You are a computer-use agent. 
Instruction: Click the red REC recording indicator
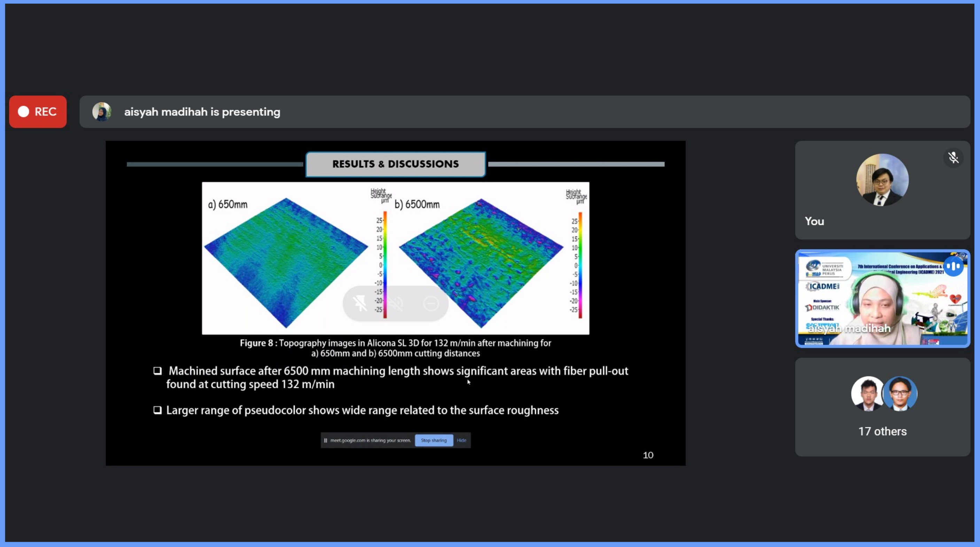[x=38, y=112]
